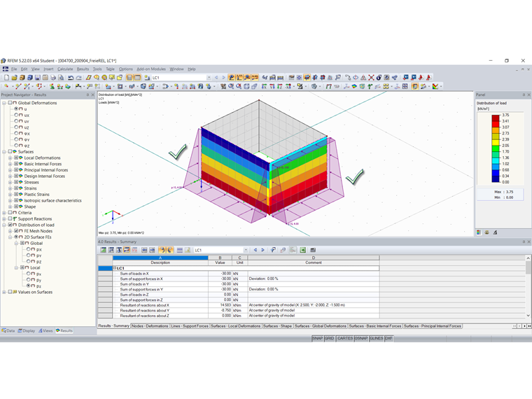Collapse the Surfaces tree node
The height and width of the screenshot is (399, 532).
point(4,152)
